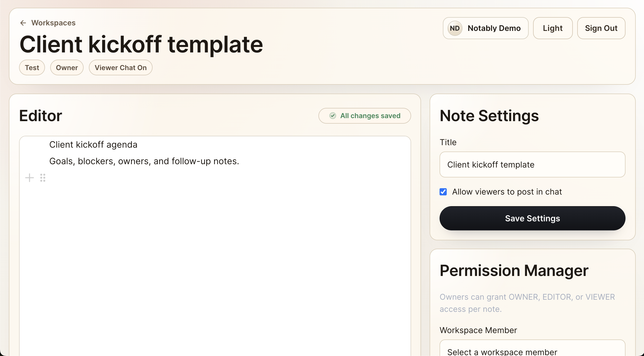Click the back arrow beside Workspaces
The width and height of the screenshot is (644, 356).
23,23
